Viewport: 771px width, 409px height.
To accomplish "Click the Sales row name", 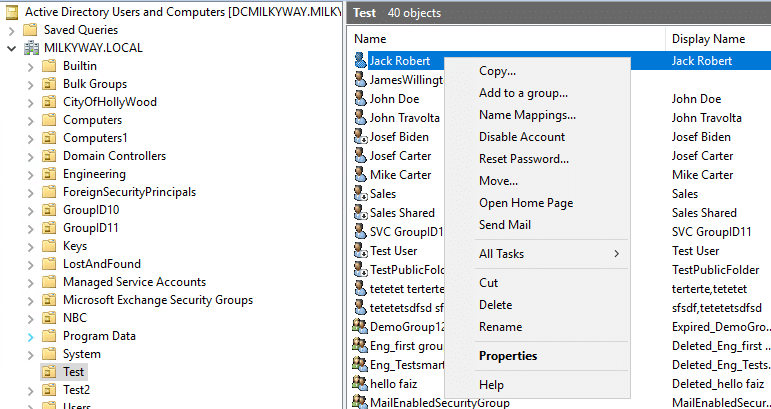I will [x=383, y=194].
